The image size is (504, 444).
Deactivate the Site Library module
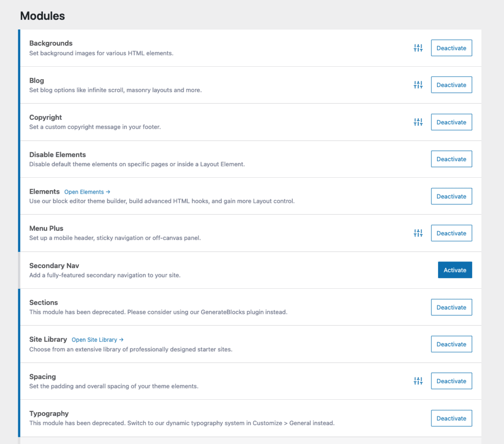pos(451,344)
